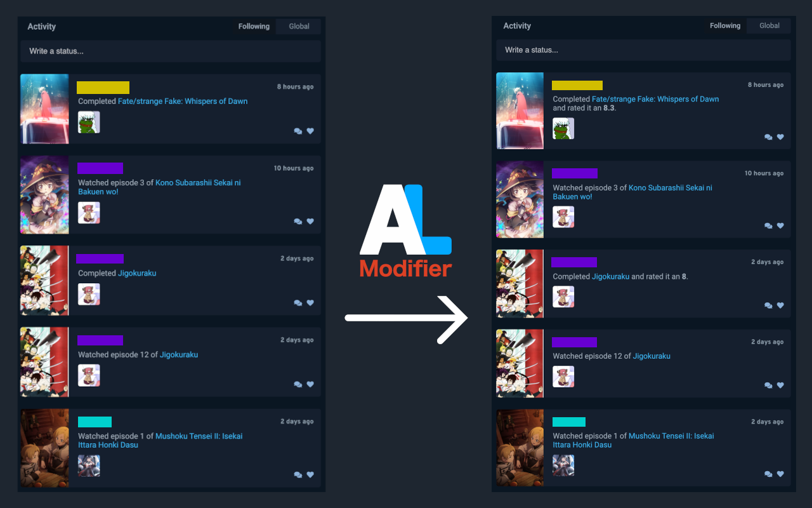Screen dimensions: 812x508
Task: Like the Mushoku Tensei II post in left feed
Action: [x=310, y=474]
